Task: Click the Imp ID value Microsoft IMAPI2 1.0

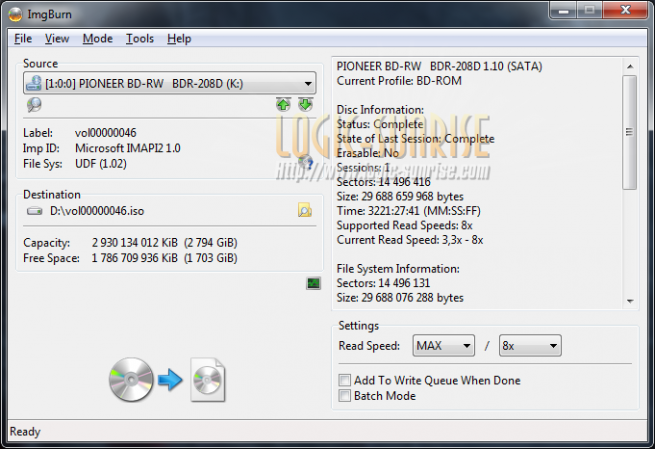Action: coord(128,148)
